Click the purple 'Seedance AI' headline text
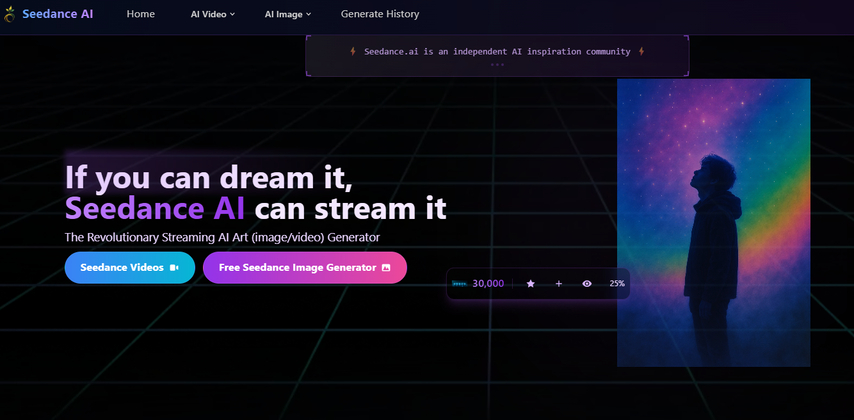854x420 pixels. 155,209
